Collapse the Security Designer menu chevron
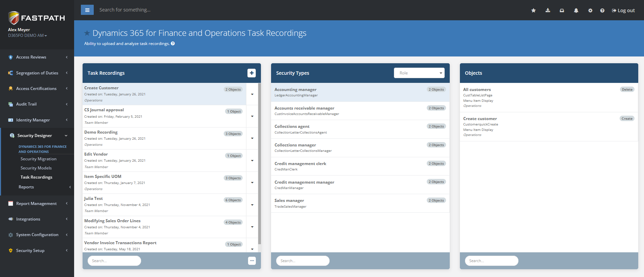The image size is (644, 277). 66,136
